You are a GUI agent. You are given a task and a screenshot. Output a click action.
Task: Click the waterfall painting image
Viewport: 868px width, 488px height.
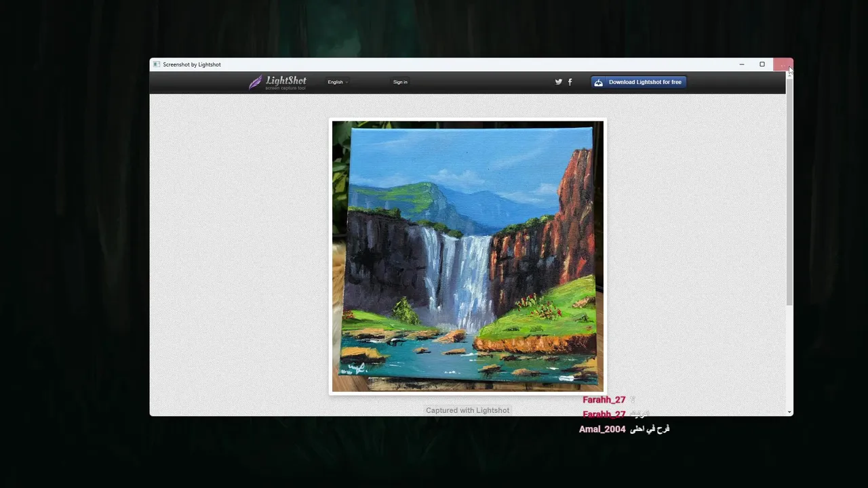point(468,256)
